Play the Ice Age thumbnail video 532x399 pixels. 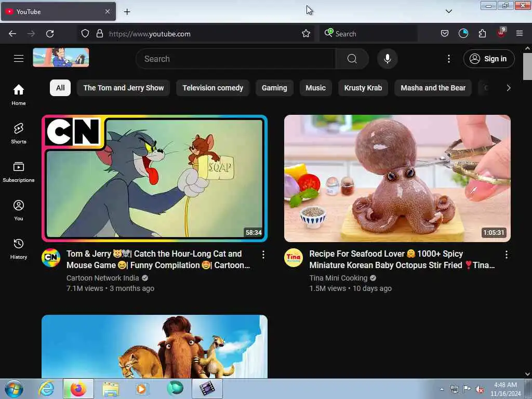click(154, 347)
